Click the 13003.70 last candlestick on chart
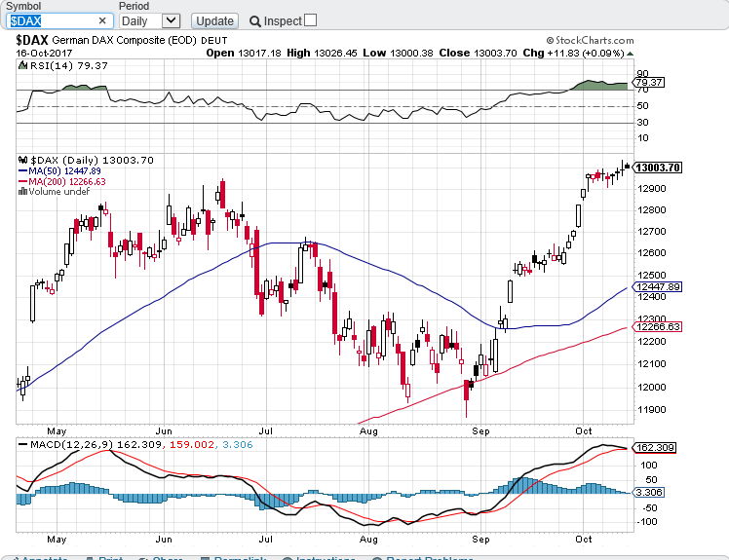This screenshot has height=560, width=729. pyautogui.click(x=628, y=166)
